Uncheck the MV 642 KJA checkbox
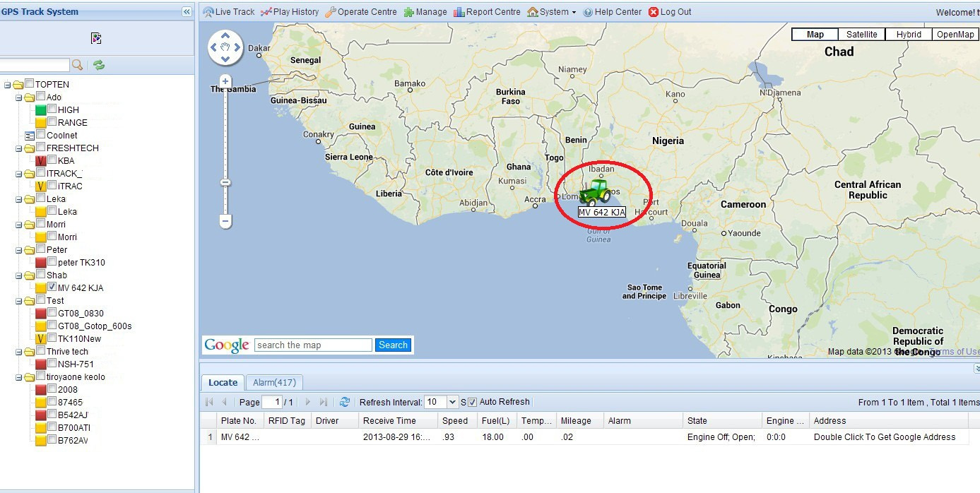Screen dimensions: 980x493 [52, 287]
